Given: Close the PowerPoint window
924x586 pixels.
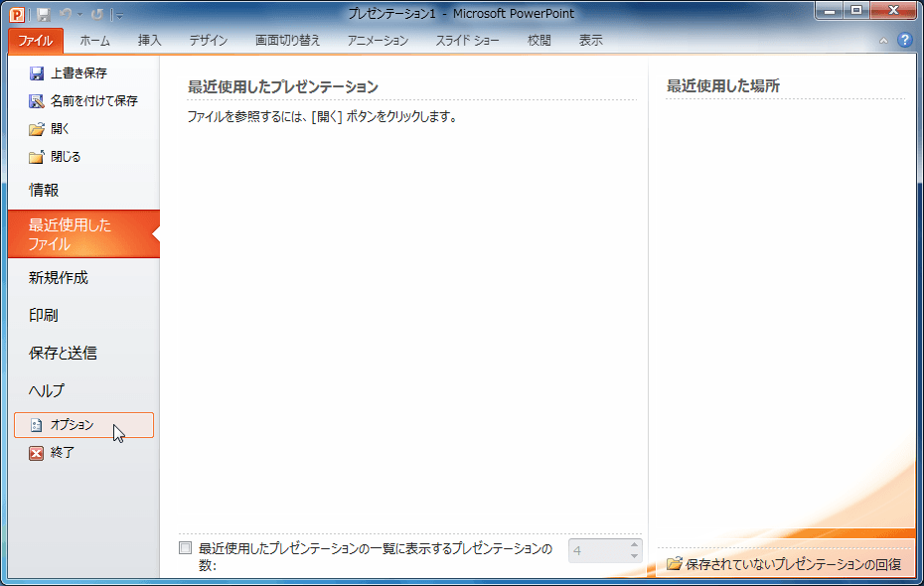Looking at the screenshot, I should pos(894,11).
